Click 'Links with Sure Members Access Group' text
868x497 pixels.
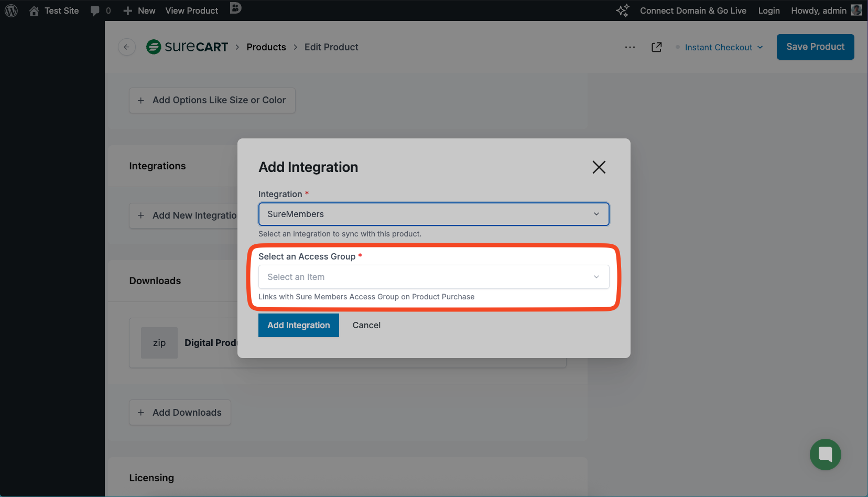[x=366, y=297]
